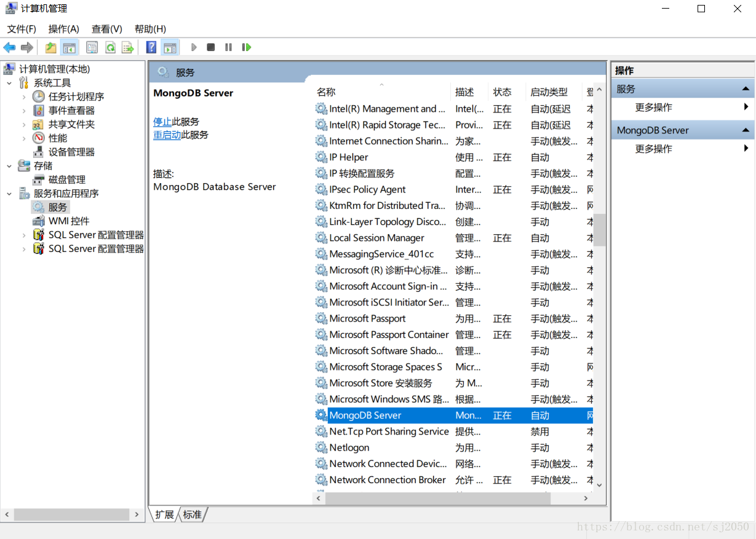This screenshot has width=756, height=539.
Task: Click gear icon of Local Session Manager
Action: pos(321,238)
